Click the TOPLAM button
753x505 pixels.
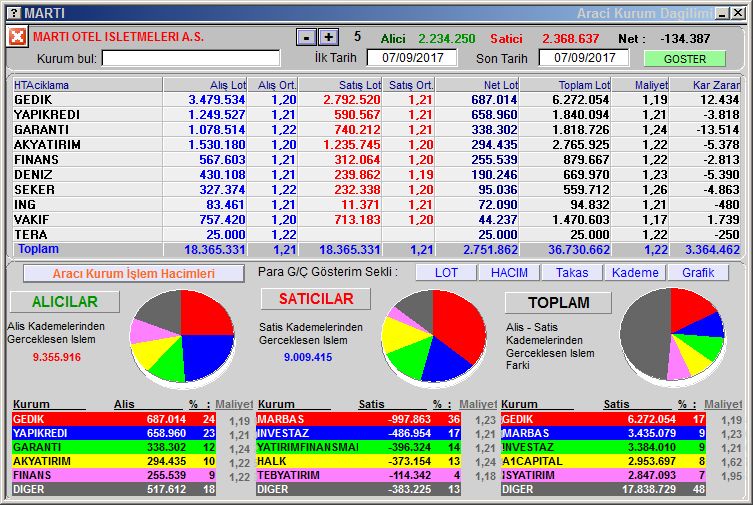pyautogui.click(x=559, y=302)
